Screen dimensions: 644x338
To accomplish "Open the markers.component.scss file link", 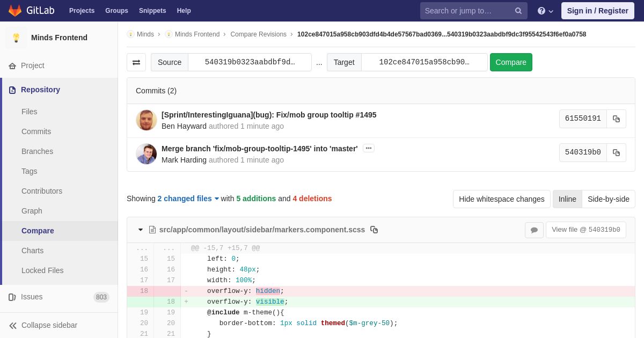I will click(262, 230).
